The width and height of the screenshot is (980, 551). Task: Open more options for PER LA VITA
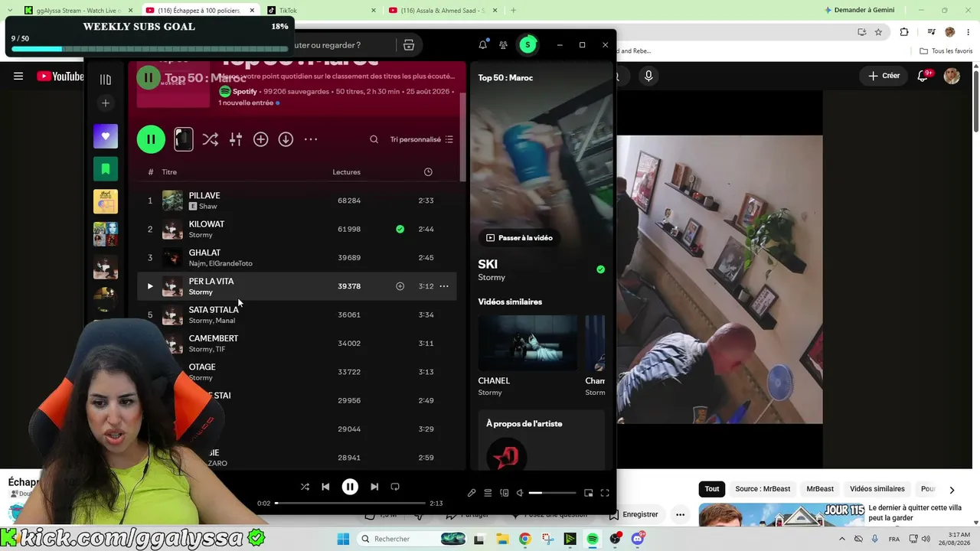click(x=443, y=286)
